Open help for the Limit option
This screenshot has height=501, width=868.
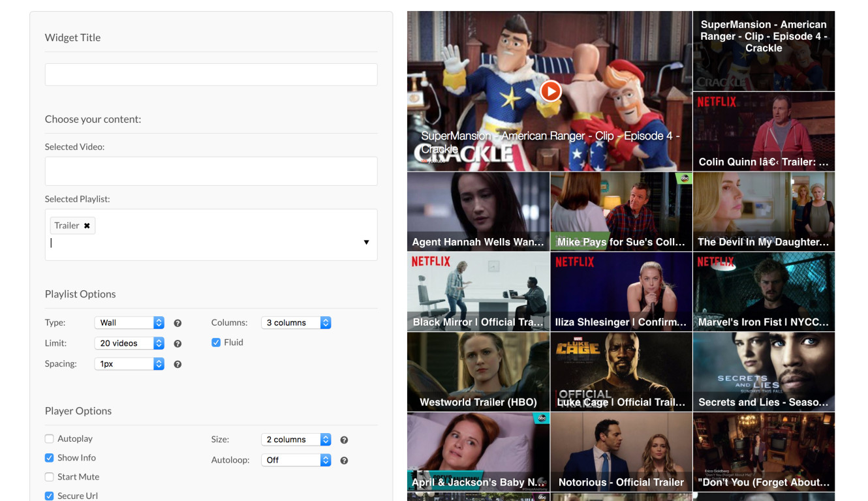pyautogui.click(x=178, y=344)
